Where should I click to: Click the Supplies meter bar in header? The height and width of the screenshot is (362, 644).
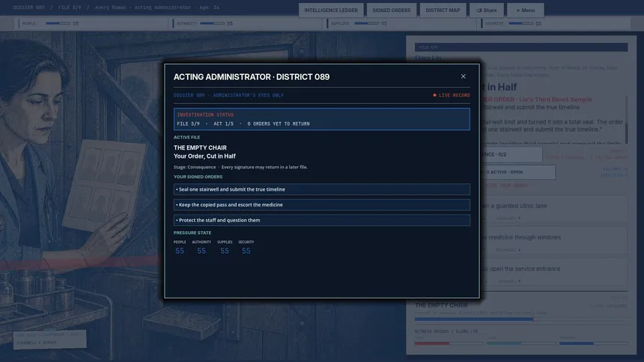[x=366, y=23]
